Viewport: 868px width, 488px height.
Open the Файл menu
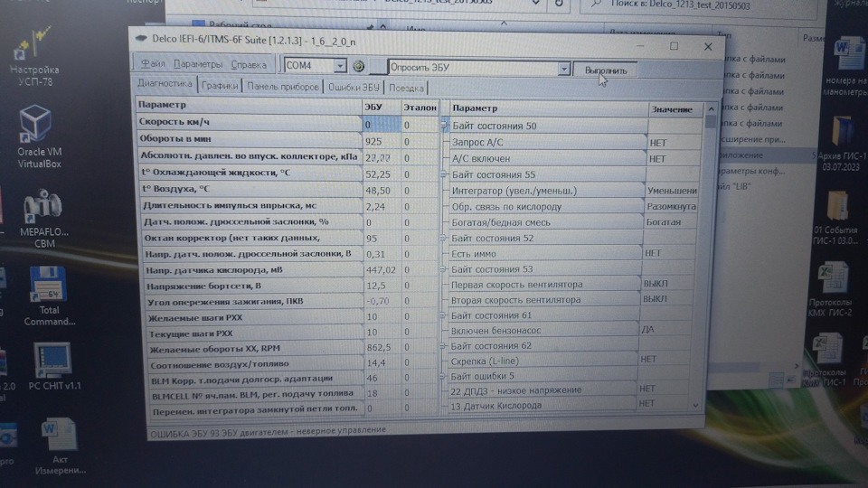click(x=153, y=63)
